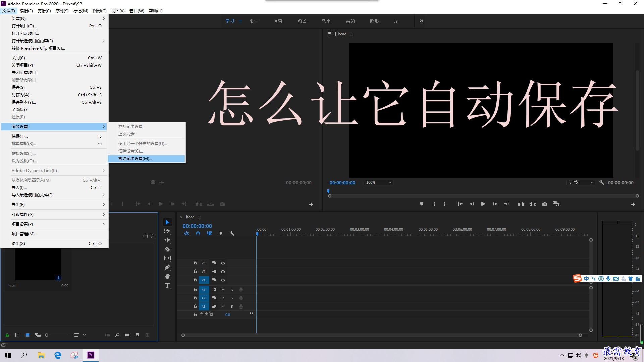
Task: Select the Slip tool
Action: (x=167, y=258)
